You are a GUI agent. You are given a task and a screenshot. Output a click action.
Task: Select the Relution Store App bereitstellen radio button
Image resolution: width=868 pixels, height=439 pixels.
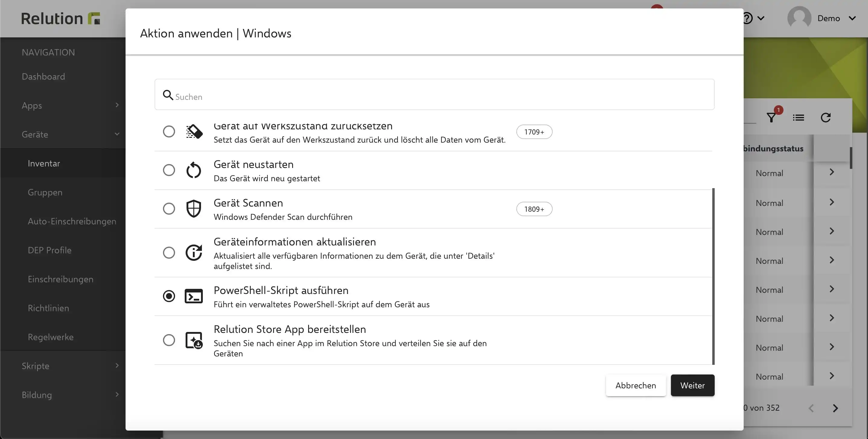pyautogui.click(x=169, y=340)
